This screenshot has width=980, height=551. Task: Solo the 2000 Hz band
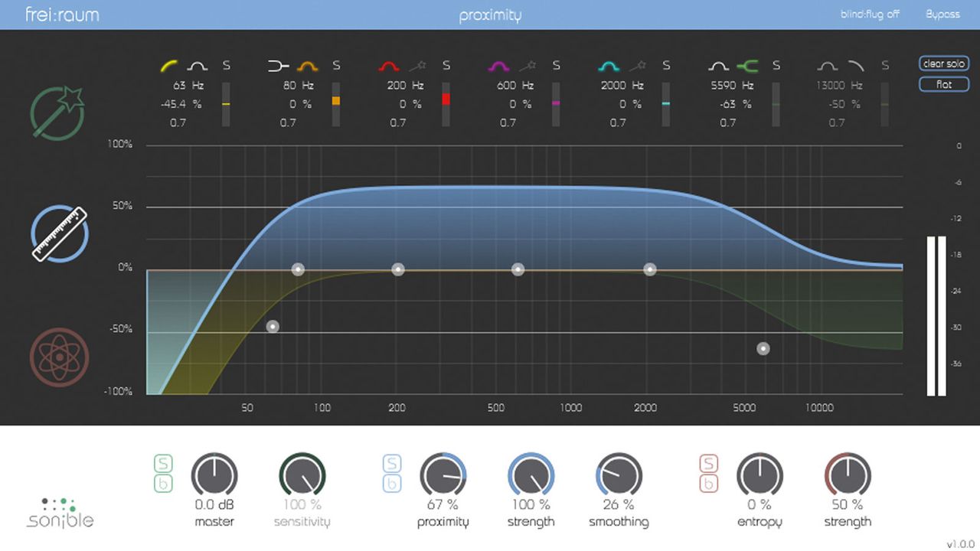[x=666, y=66]
